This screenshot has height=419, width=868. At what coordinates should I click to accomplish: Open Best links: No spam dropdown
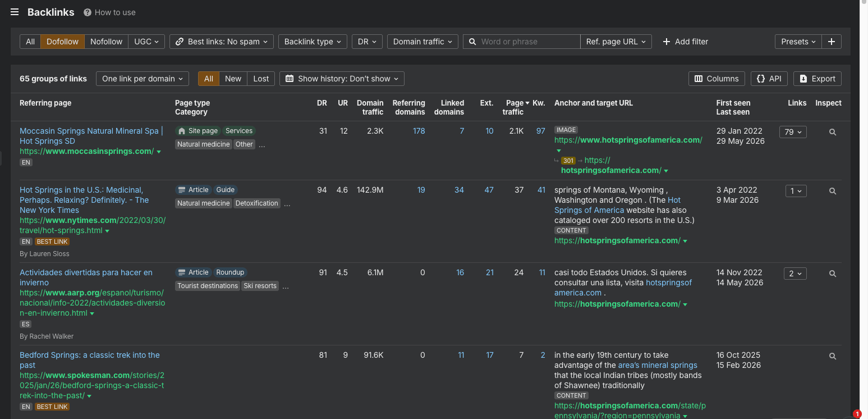pyautogui.click(x=222, y=42)
